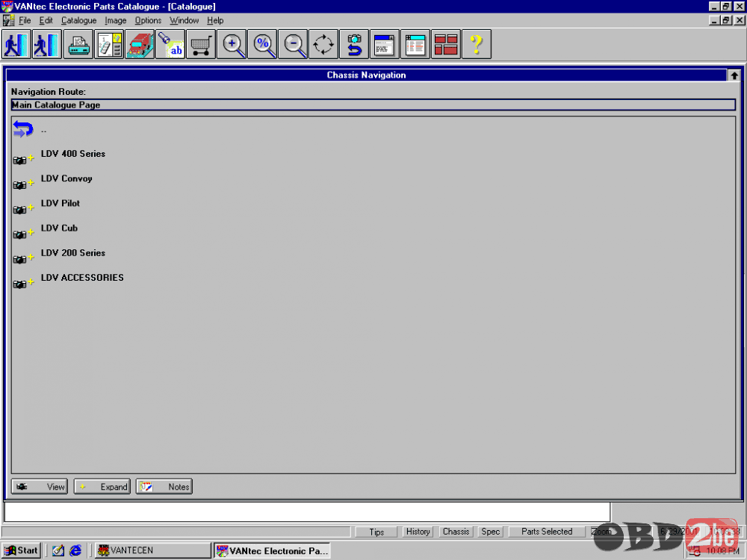The height and width of the screenshot is (560, 747).
Task: Click the History status bar button
Action: pos(418,532)
